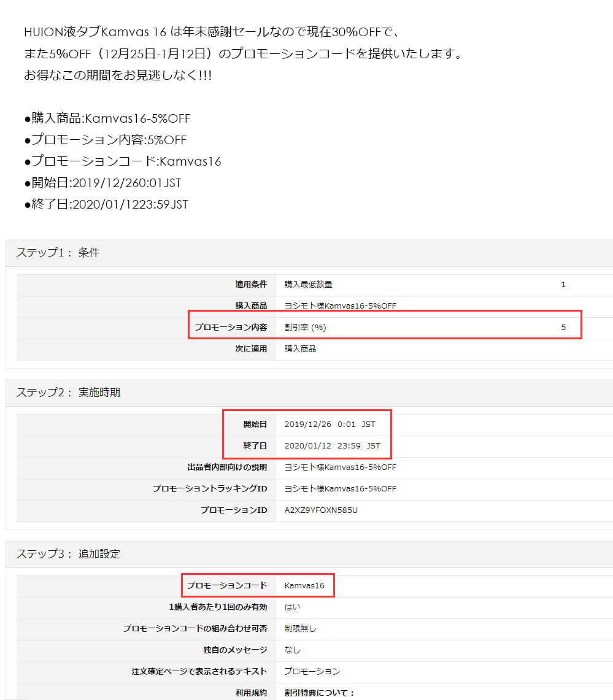Click the プロモーションコード label in Step 3 table
613x700 pixels.
pos(227,585)
